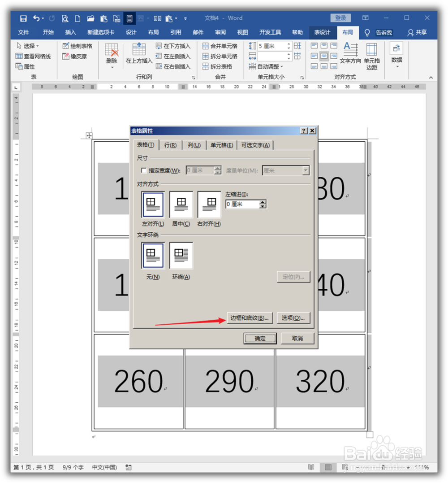This screenshot has width=448, height=483.
Task: Switch to Print Layout view icon
Action: 328,467
